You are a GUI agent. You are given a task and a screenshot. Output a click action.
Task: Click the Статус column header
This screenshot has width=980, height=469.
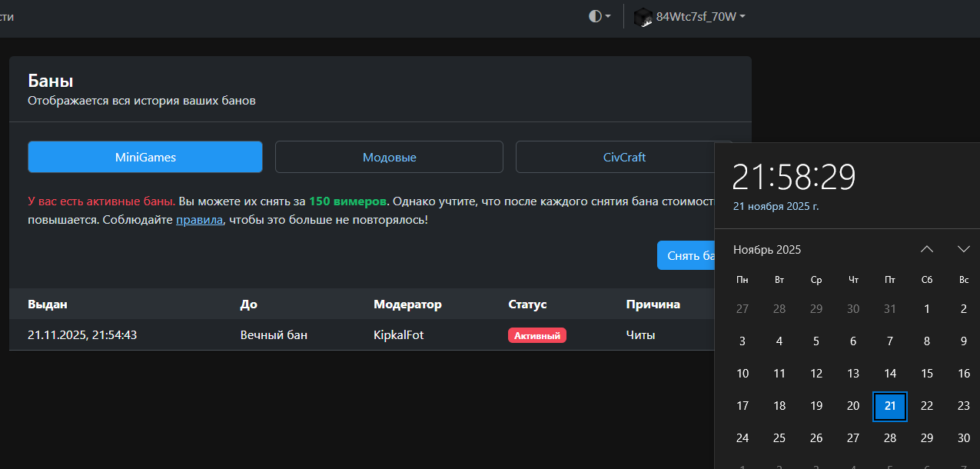[x=527, y=304]
